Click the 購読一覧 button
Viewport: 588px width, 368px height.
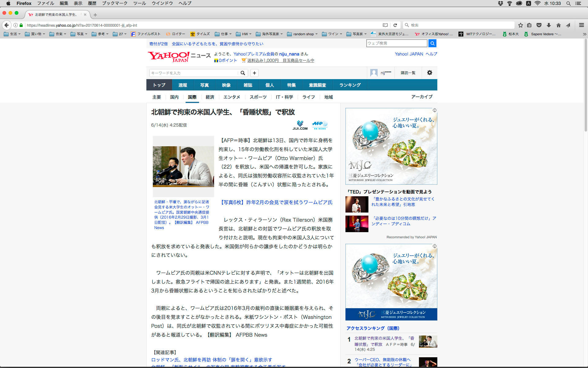pyautogui.click(x=408, y=73)
